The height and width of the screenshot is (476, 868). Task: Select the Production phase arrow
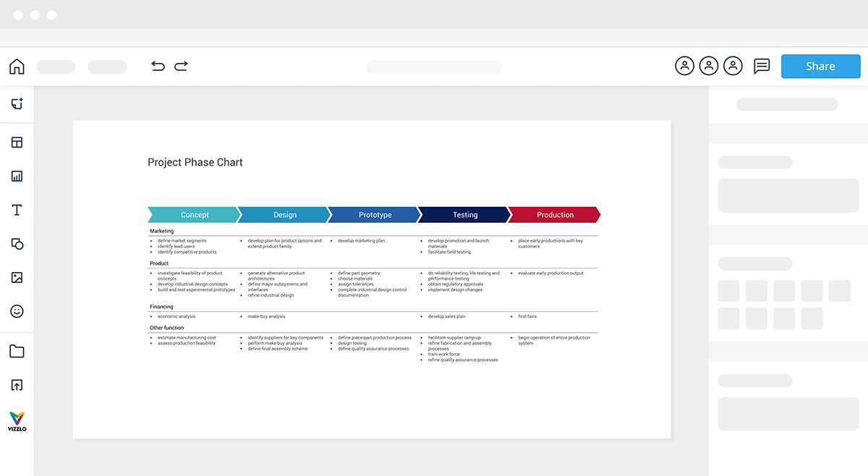[x=555, y=215]
